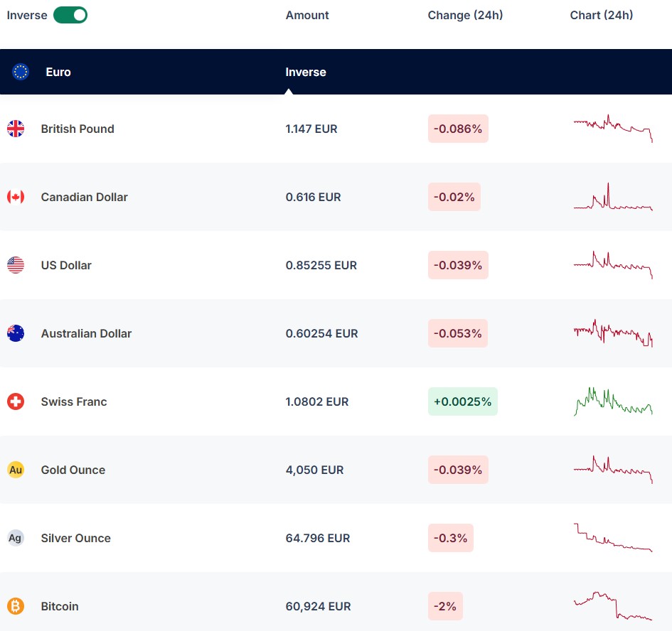Image resolution: width=672 pixels, height=631 pixels.
Task: Toggle the Inverse switch off
Action: click(70, 15)
